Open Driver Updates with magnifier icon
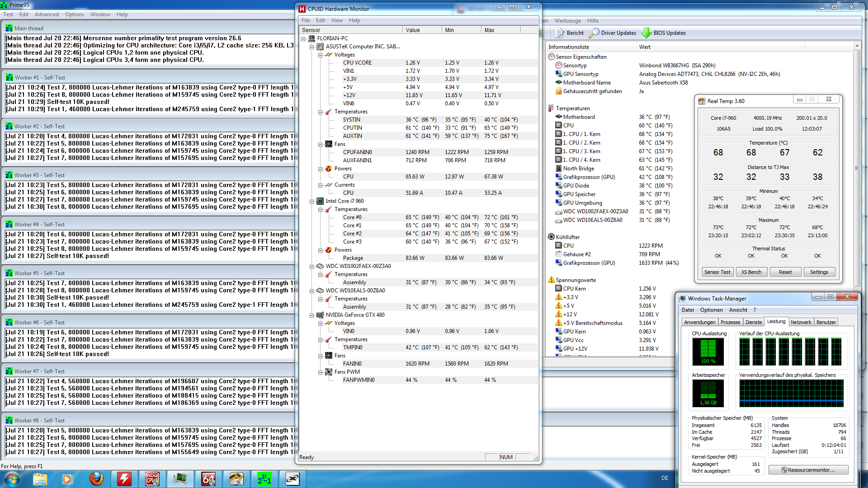 coord(594,33)
